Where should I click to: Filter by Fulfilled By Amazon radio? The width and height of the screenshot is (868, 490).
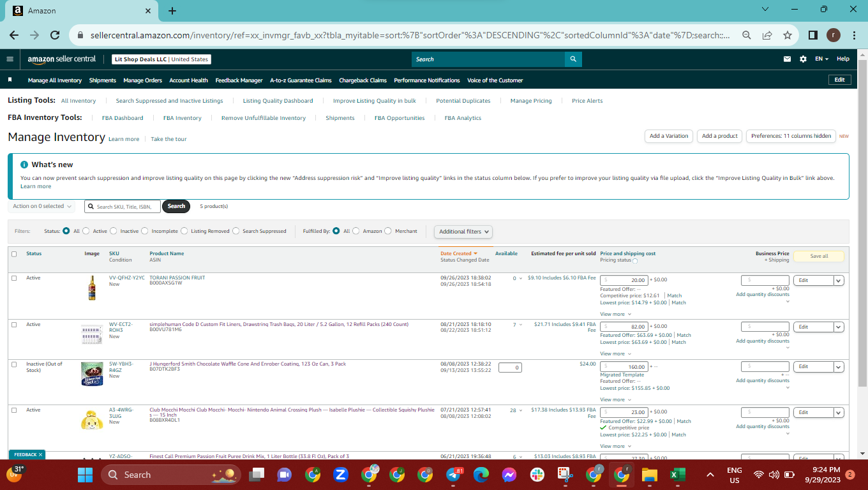pos(356,231)
